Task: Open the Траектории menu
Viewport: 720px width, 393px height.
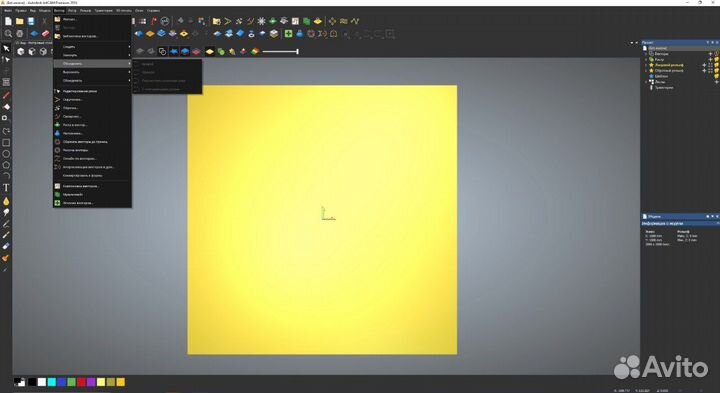Action: click(x=103, y=10)
